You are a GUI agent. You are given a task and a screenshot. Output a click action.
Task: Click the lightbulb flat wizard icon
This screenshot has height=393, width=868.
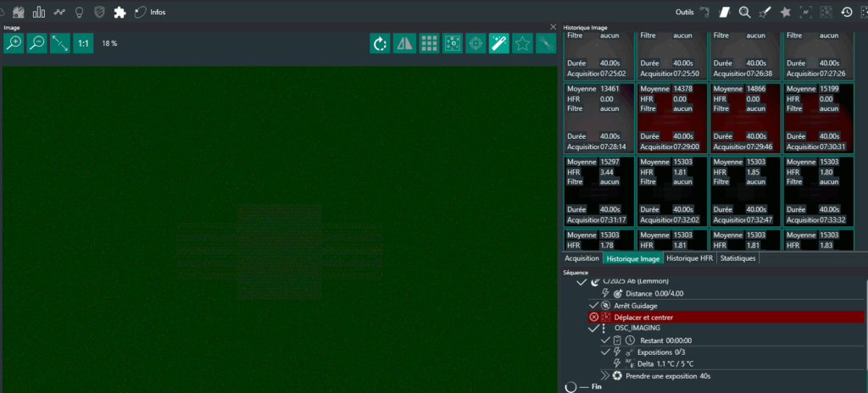coord(80,12)
